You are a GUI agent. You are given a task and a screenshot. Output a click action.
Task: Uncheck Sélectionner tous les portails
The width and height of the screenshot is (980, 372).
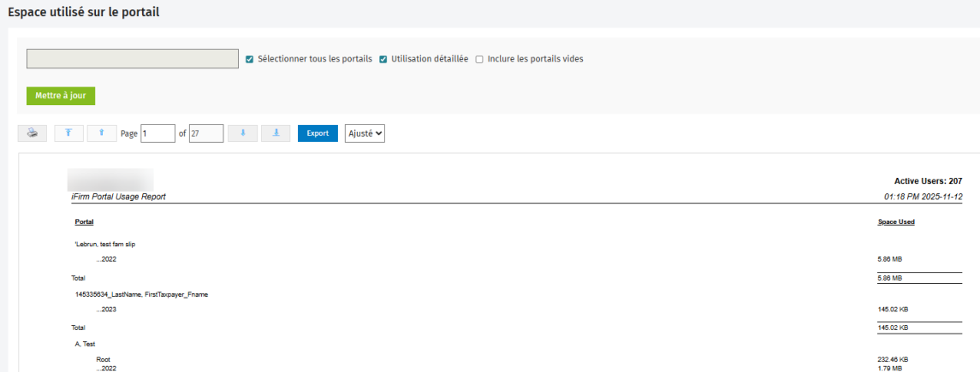(249, 59)
